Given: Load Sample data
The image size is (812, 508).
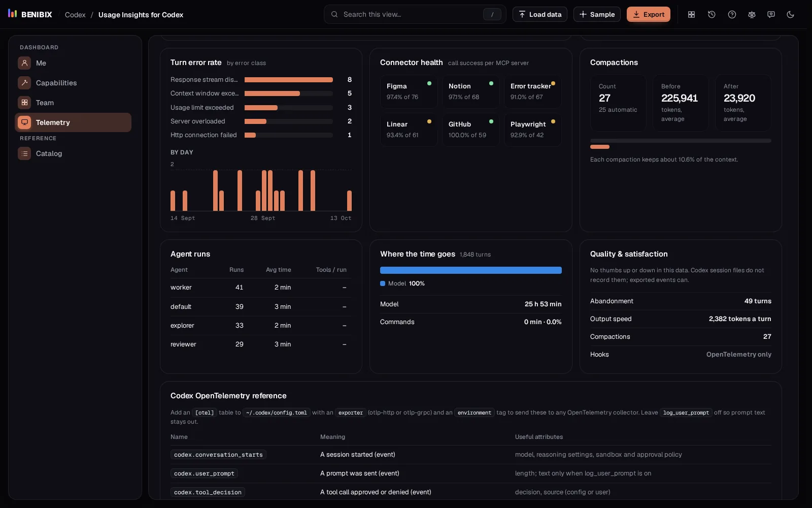Looking at the screenshot, I should click(x=597, y=14).
